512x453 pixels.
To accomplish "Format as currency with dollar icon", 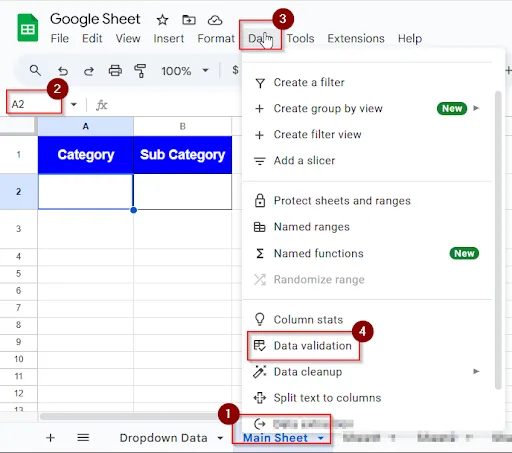I will (235, 70).
